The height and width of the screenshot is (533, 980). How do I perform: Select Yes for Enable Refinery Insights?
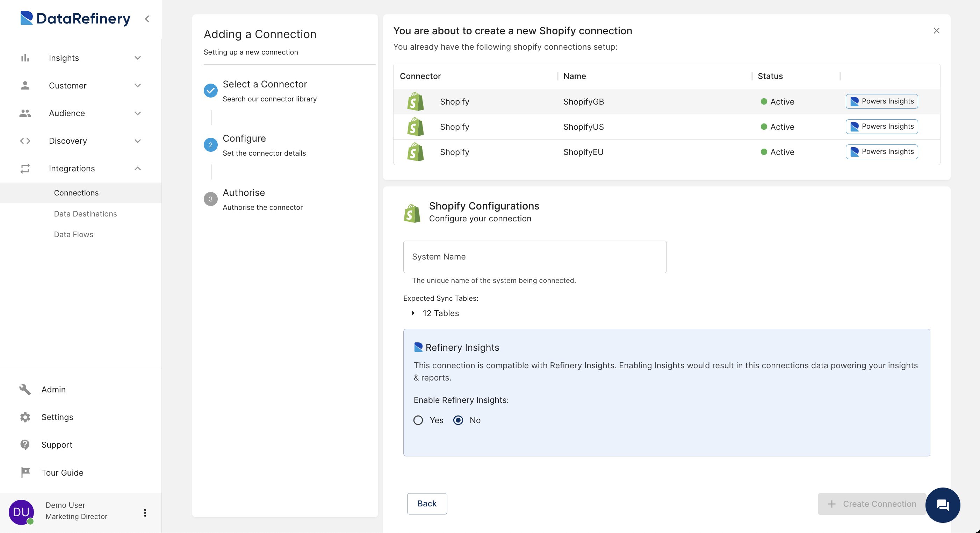tap(418, 420)
